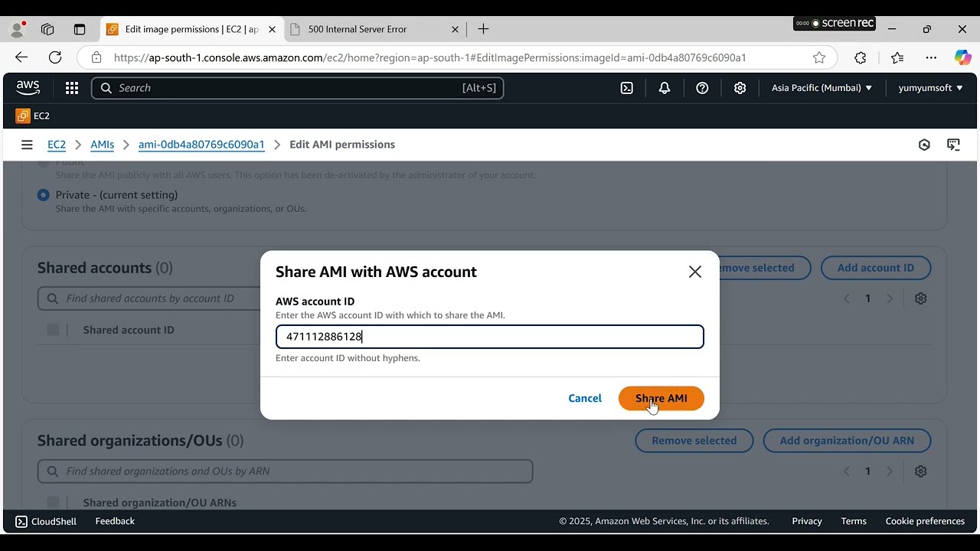Image resolution: width=980 pixels, height=551 pixels.
Task: Click the EC2 service shortcut icon
Action: coord(23,116)
